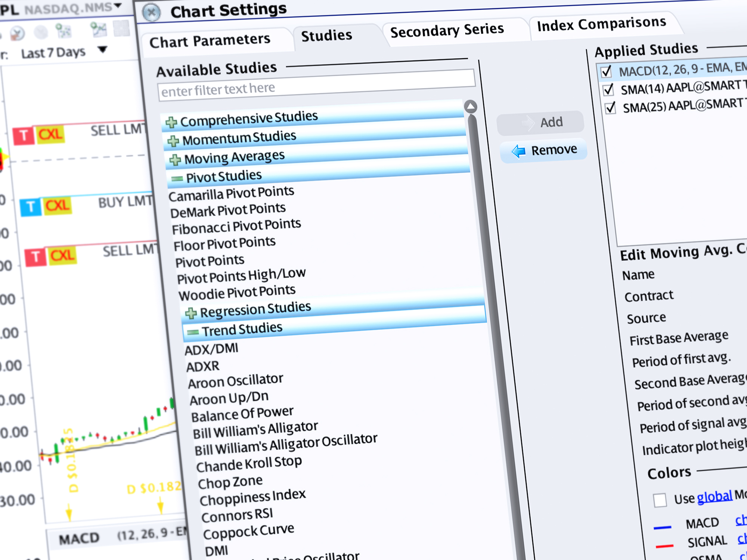Viewport: 747px width, 560px height.
Task: Click the Trend Studies collapse icon
Action: coord(185,328)
